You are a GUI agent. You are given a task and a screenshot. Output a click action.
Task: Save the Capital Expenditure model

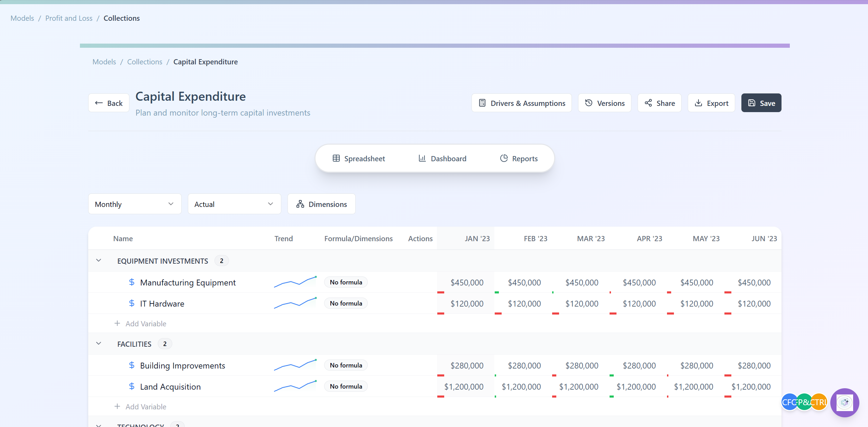(x=761, y=103)
